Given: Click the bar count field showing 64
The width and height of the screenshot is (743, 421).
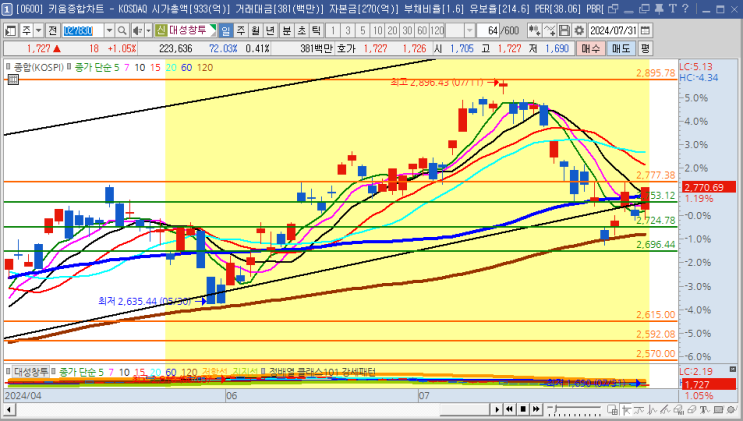Looking at the screenshot, I should pos(488,30).
